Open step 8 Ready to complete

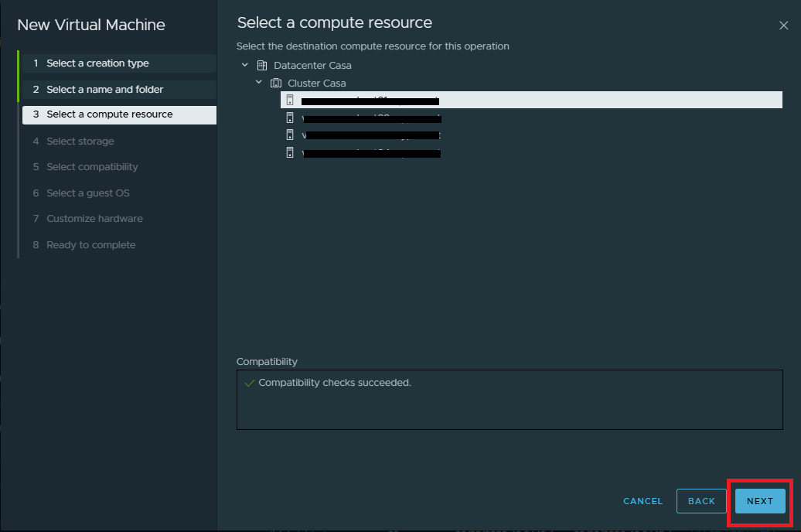point(90,245)
